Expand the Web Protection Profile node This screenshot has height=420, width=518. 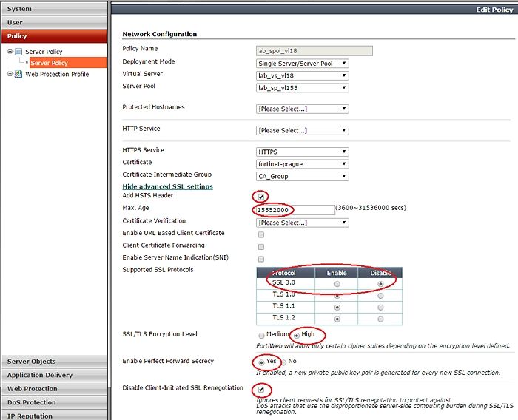tap(10, 74)
